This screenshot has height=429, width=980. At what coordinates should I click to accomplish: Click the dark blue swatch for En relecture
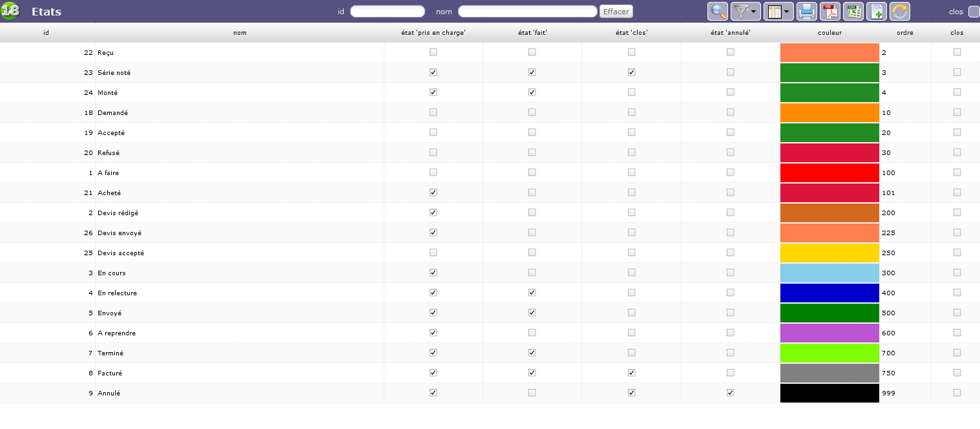tap(829, 293)
